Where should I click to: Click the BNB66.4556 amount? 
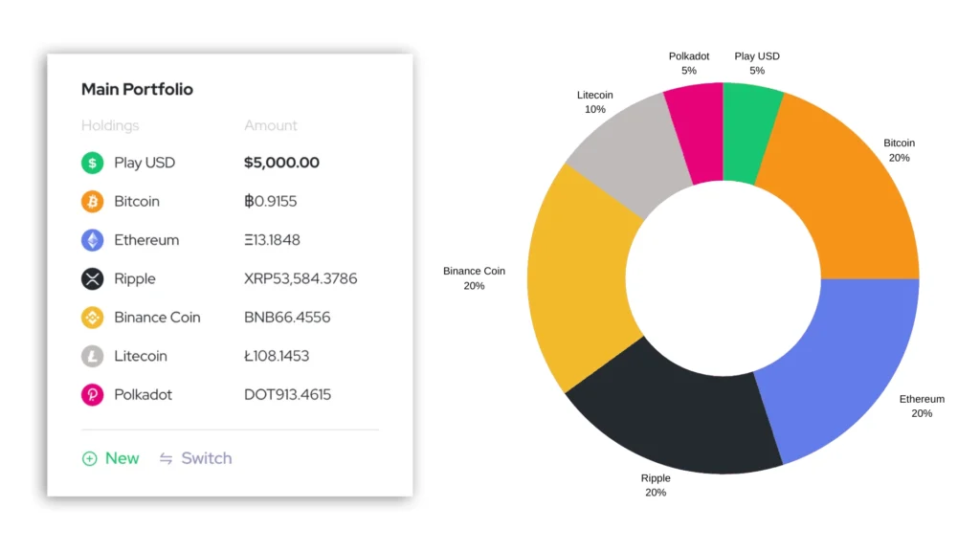click(x=287, y=318)
